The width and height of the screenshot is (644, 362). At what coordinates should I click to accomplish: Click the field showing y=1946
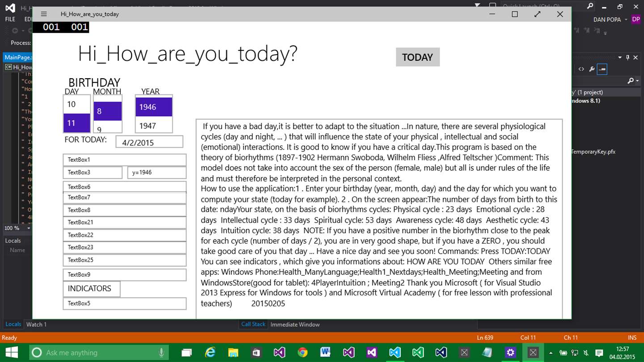pos(157,172)
